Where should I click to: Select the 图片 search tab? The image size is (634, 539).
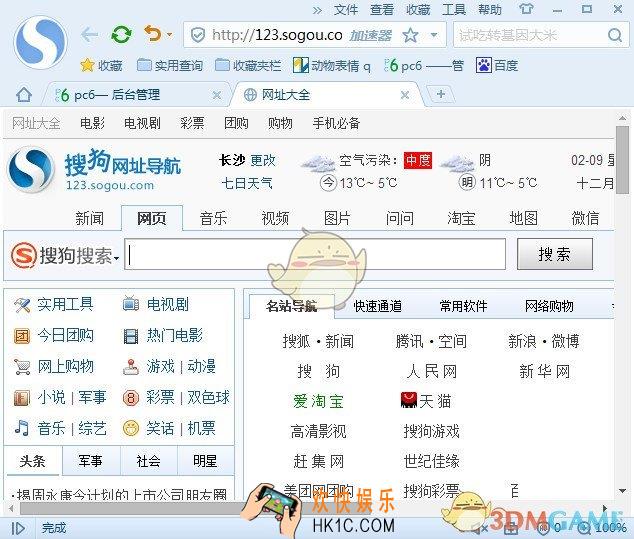(337, 218)
